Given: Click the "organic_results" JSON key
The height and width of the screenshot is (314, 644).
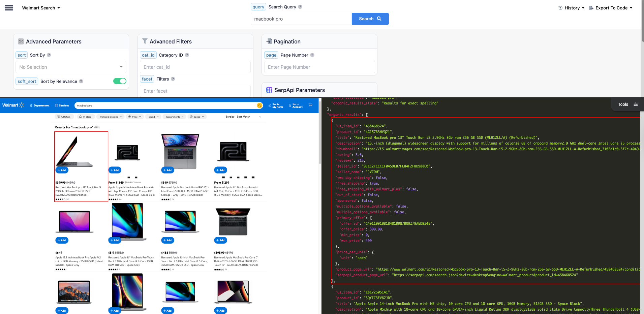Looking at the screenshot, I should (x=345, y=115).
